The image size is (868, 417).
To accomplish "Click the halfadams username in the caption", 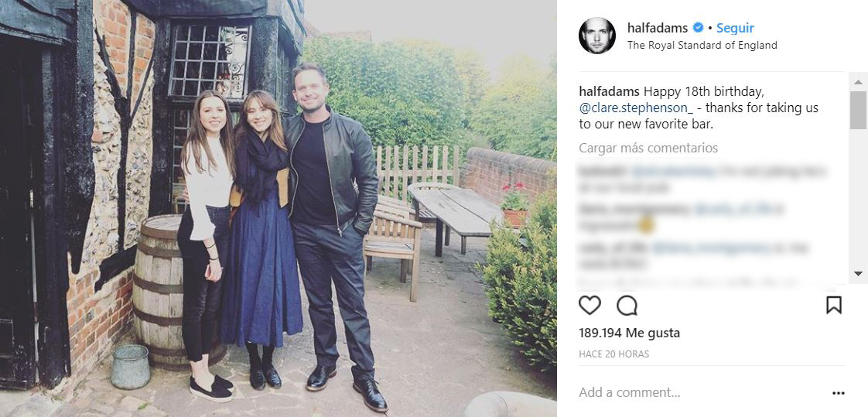I will (609, 92).
